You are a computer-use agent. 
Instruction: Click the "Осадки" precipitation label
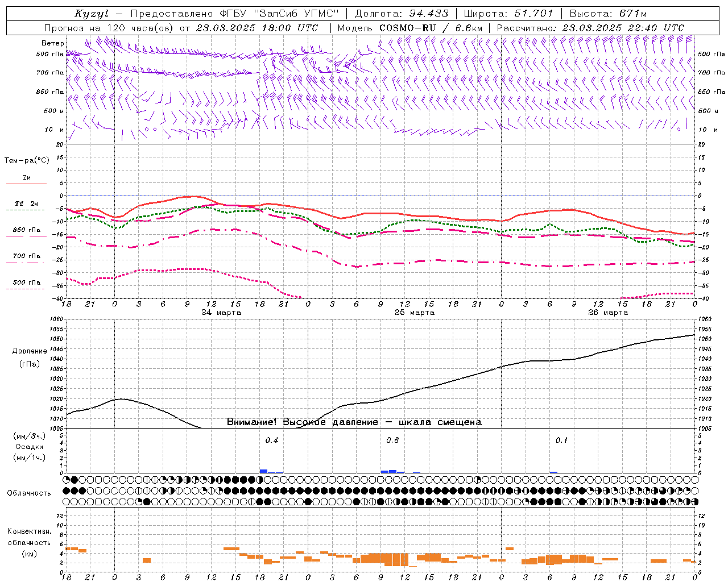30,447
